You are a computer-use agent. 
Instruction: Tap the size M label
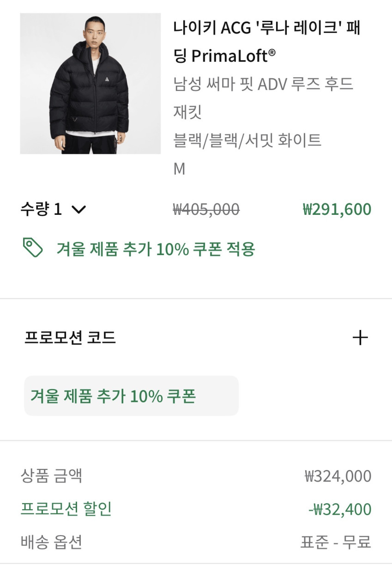179,169
